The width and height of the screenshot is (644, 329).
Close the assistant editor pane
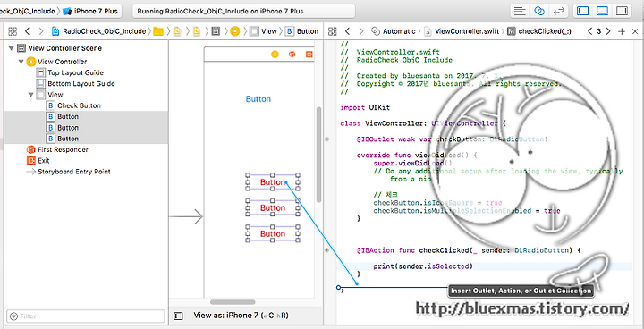tap(635, 31)
